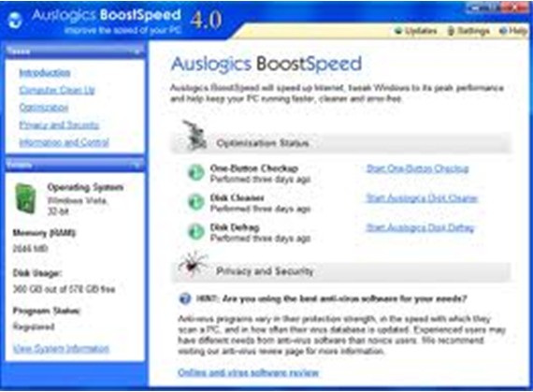Click the green Operating System computer icon

coord(25,198)
